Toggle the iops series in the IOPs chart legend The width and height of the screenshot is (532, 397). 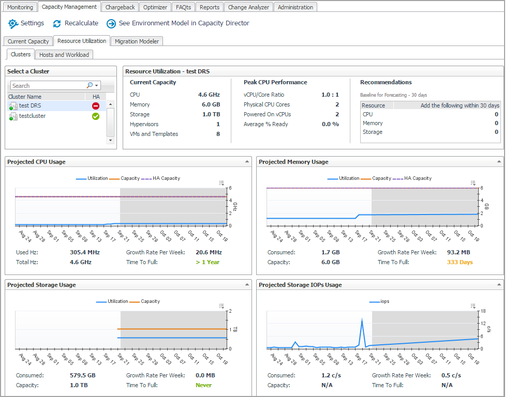(x=384, y=301)
